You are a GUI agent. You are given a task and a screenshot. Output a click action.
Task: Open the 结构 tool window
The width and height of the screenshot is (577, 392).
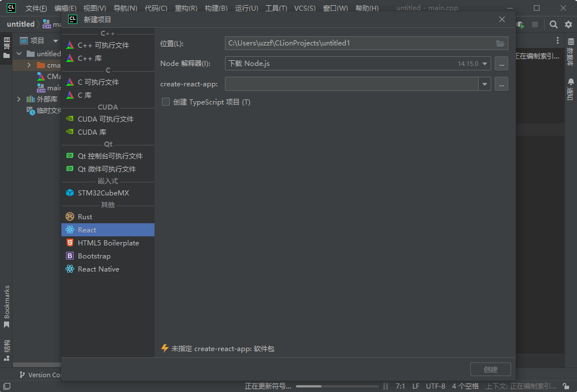click(x=7, y=351)
